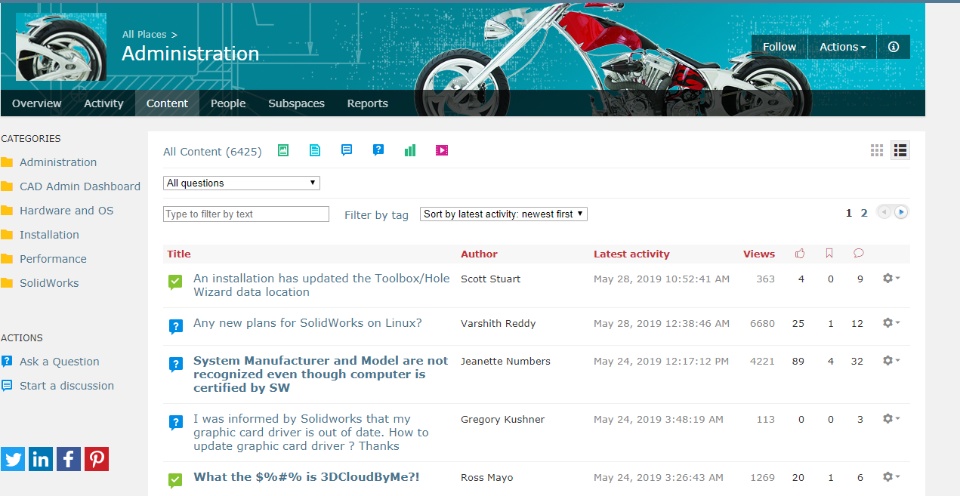
Task: Open the Reports tab
Action: pyautogui.click(x=367, y=103)
